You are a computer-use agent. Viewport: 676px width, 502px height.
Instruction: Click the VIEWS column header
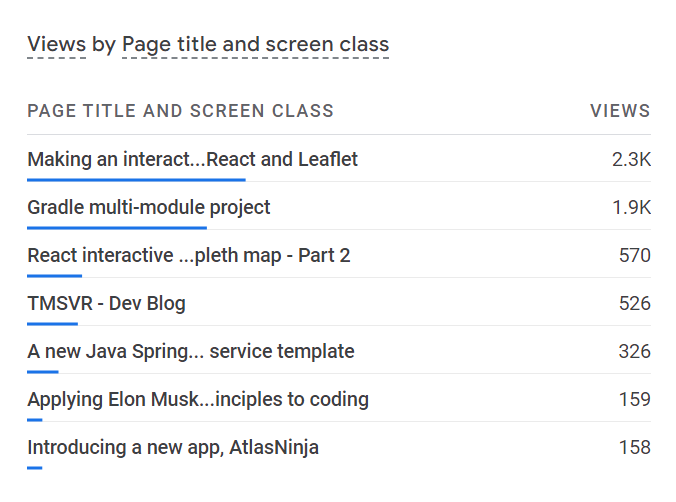point(620,111)
